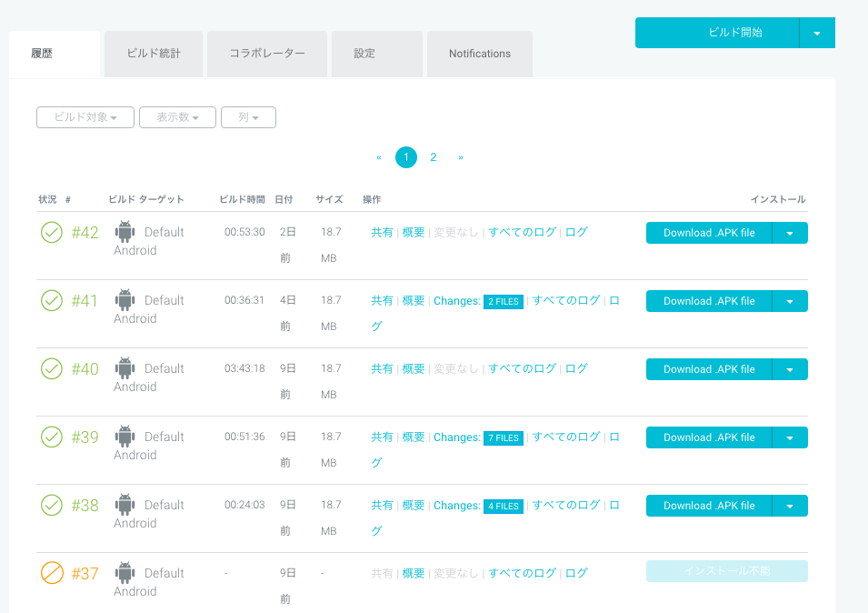Expand download options arrow for build #40
This screenshot has width=868, height=613.
coord(790,369)
